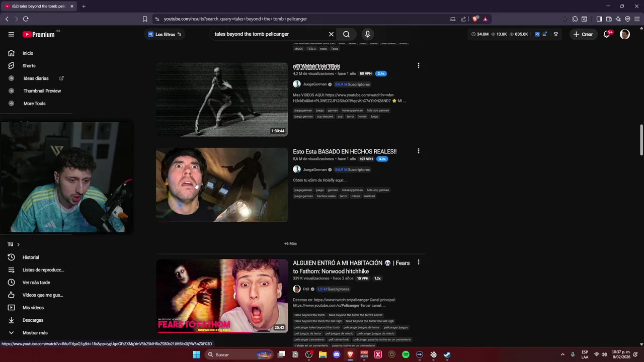Click the scp descent tag
The width and height of the screenshot is (644, 362).
click(325, 117)
